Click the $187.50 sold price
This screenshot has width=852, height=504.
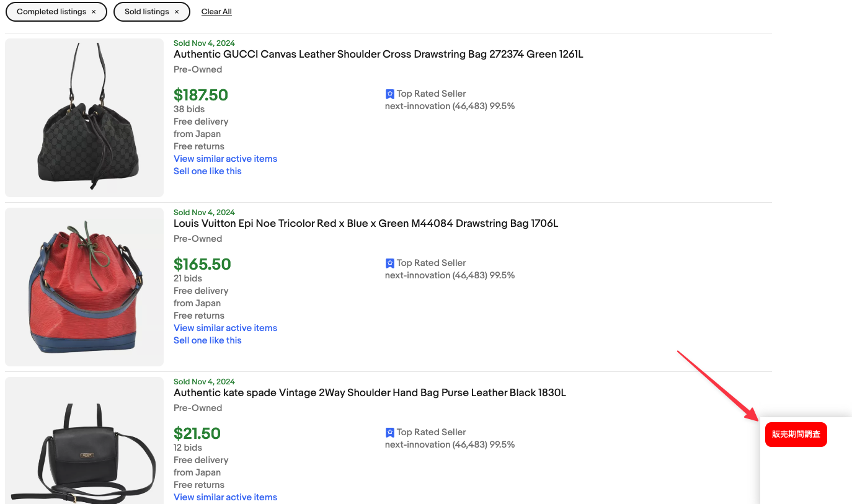tap(201, 95)
